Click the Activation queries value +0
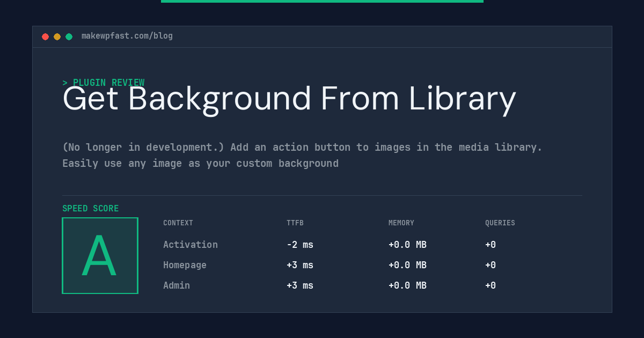The width and height of the screenshot is (644, 338). coord(491,245)
